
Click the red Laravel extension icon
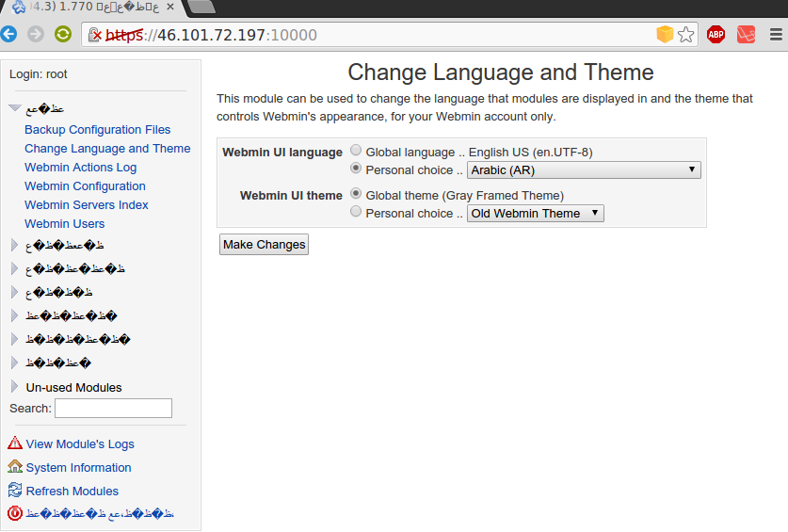point(746,35)
